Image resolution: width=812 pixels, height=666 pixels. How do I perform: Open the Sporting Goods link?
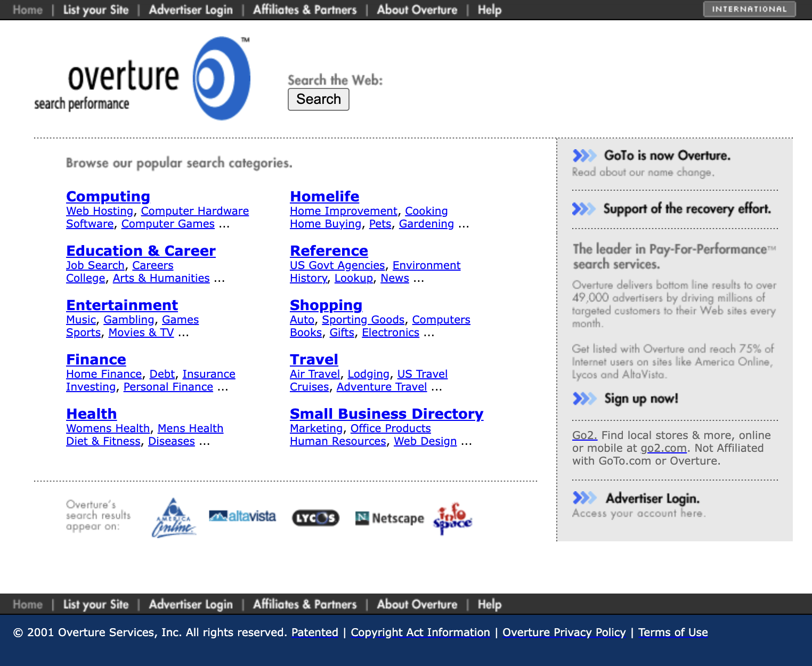point(363,320)
